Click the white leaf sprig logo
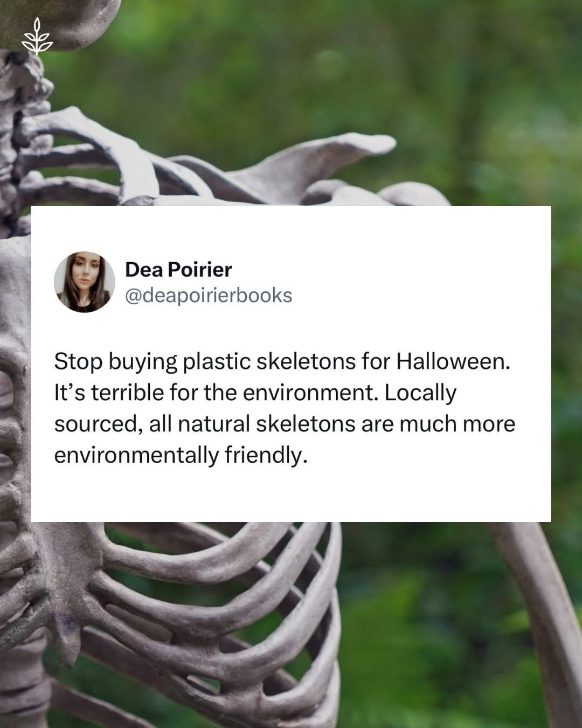This screenshot has height=728, width=582. point(38,36)
